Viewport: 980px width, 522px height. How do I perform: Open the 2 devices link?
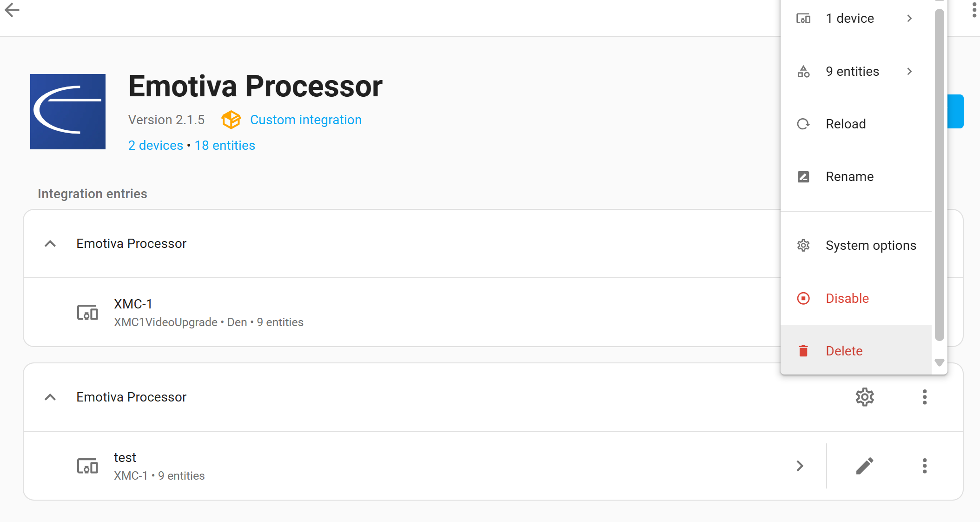(156, 146)
